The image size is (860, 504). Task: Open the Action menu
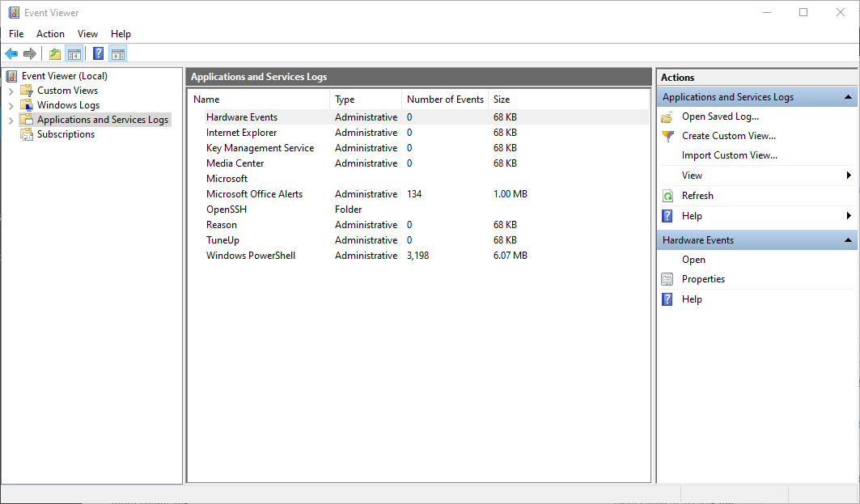point(50,34)
